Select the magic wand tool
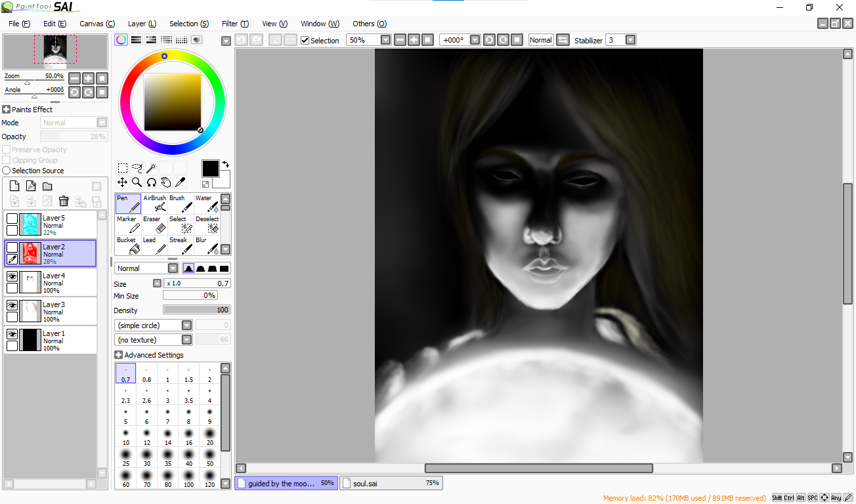 tap(152, 168)
